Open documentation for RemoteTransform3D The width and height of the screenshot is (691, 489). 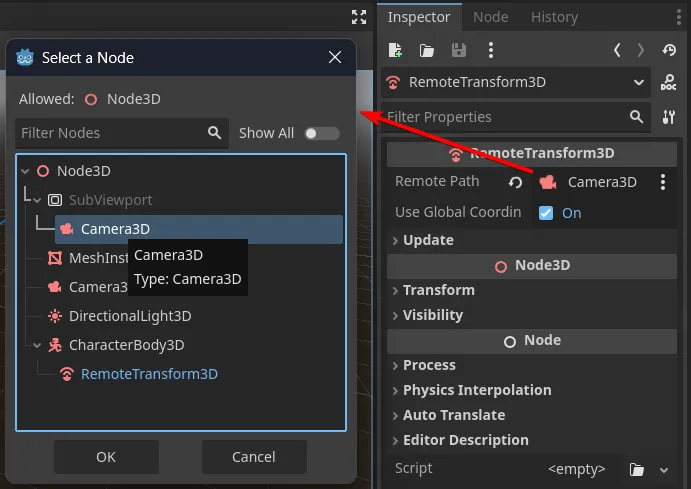pyautogui.click(x=669, y=82)
